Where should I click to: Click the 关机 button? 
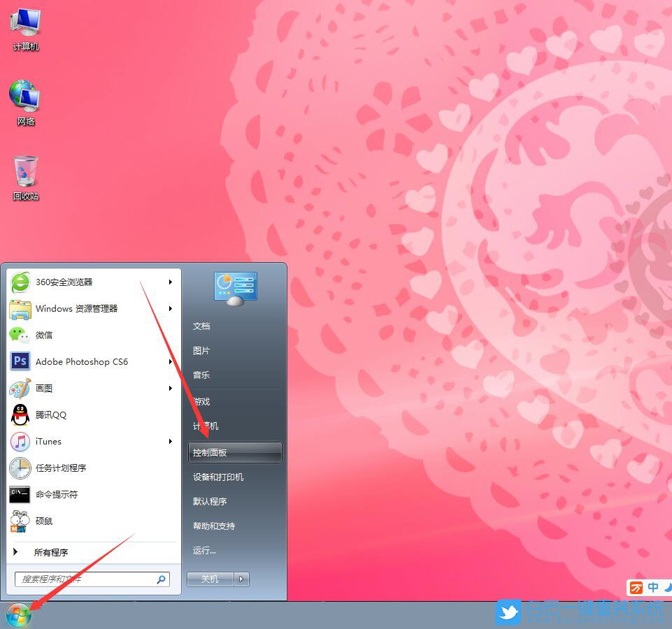pos(209,579)
